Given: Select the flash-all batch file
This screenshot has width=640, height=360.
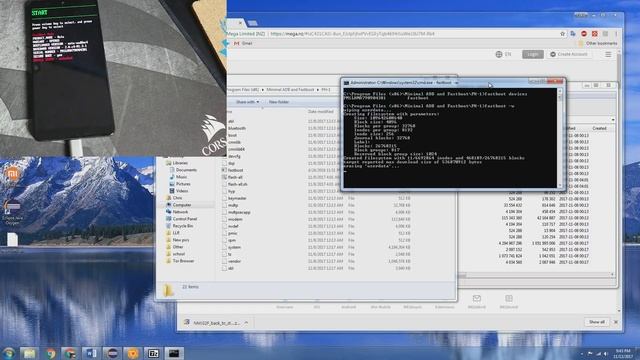Looking at the screenshot, I should [x=236, y=177].
